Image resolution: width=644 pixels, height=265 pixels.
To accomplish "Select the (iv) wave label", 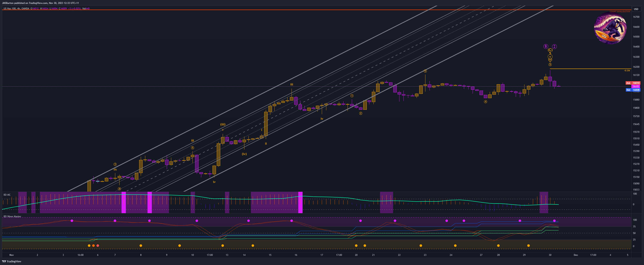I will point(244,154).
